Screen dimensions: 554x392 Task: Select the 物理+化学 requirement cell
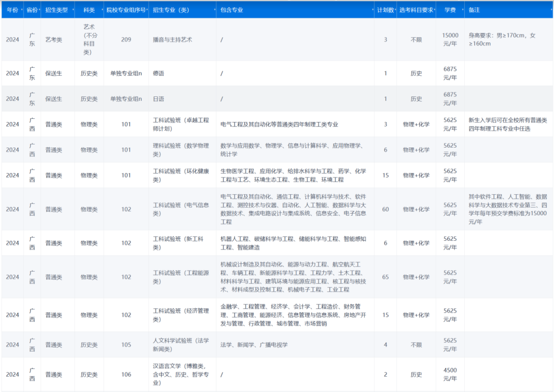[x=416, y=124]
